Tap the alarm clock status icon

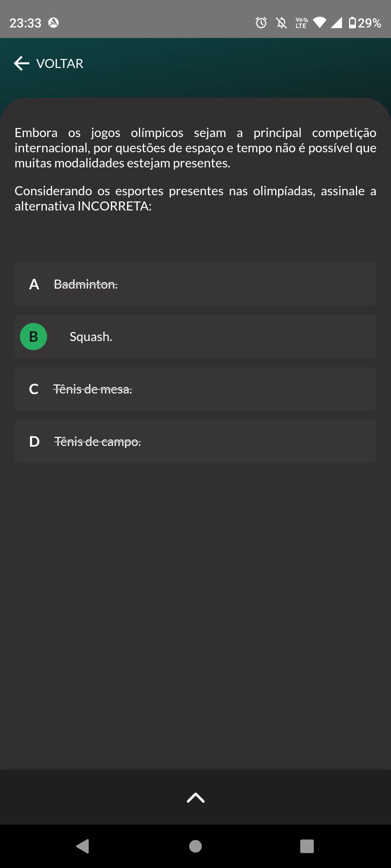(x=261, y=23)
